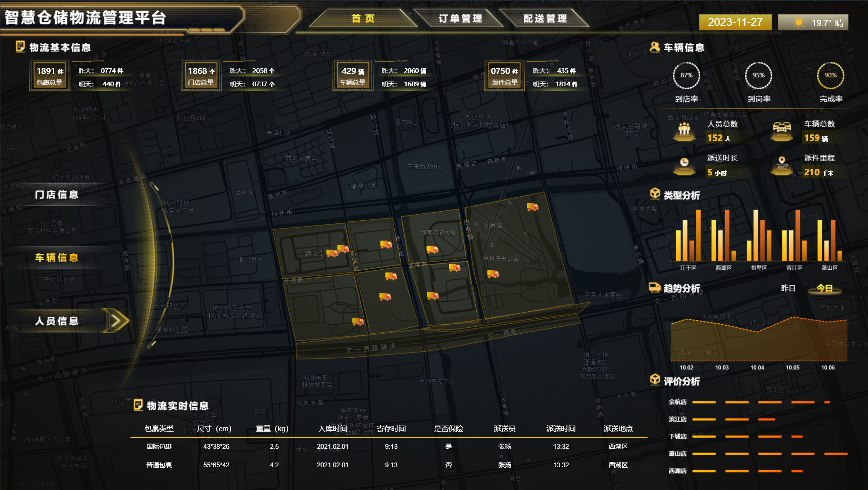Click the truck marker near 创景路
Viewport: 868px width, 490px height.
point(532,207)
